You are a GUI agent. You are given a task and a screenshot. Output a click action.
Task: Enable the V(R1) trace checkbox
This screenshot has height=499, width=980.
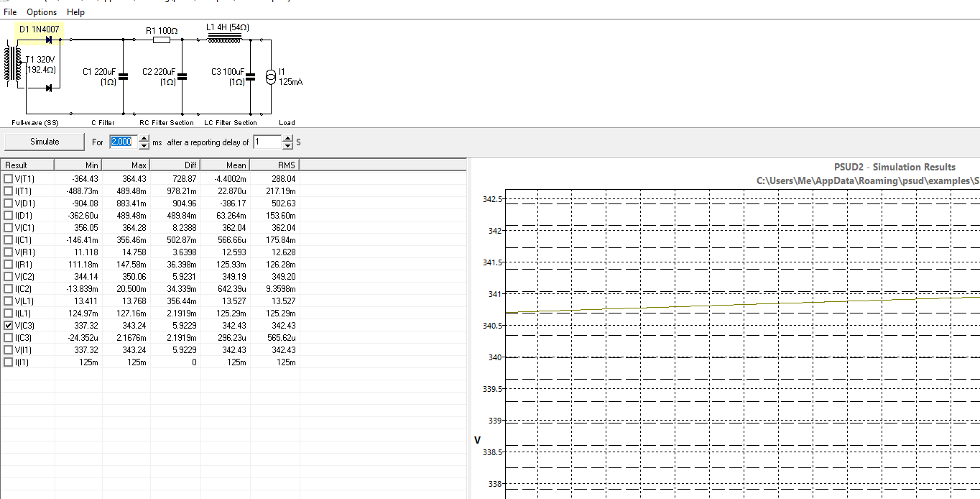coord(9,252)
